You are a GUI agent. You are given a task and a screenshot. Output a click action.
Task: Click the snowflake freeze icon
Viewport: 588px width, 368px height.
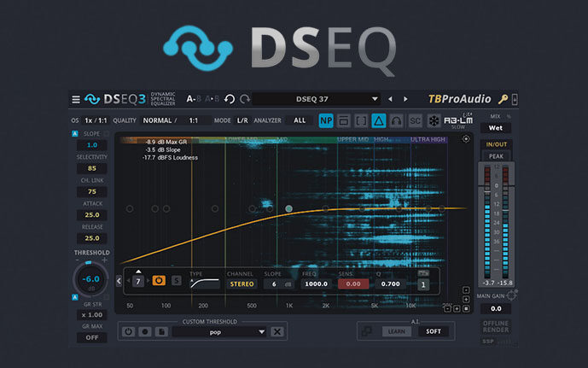coord(436,121)
